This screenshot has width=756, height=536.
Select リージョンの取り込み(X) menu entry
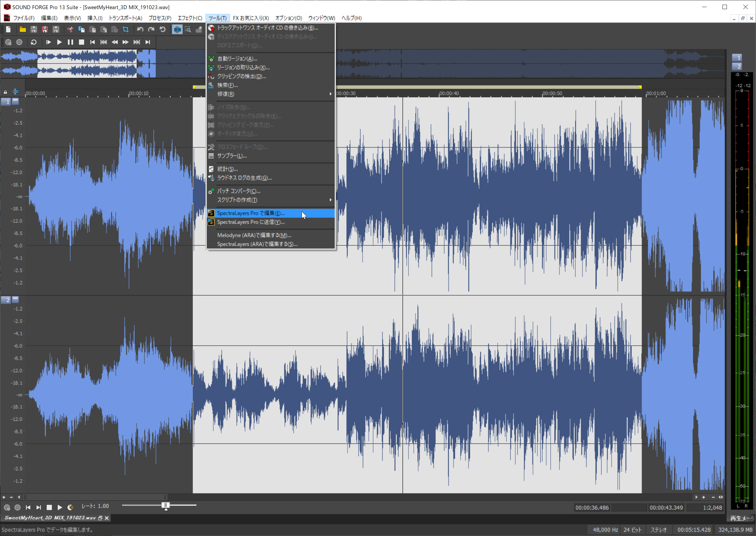(271, 68)
